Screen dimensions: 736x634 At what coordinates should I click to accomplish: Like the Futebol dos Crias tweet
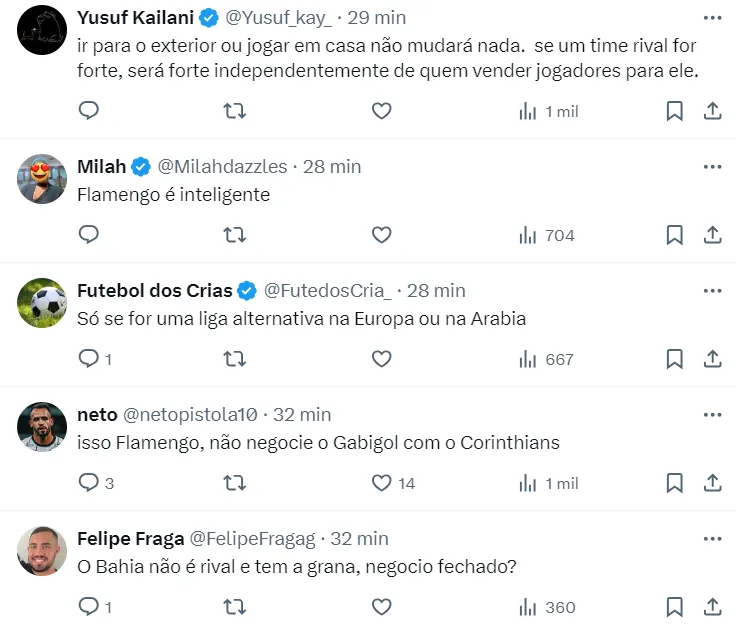tap(381, 359)
